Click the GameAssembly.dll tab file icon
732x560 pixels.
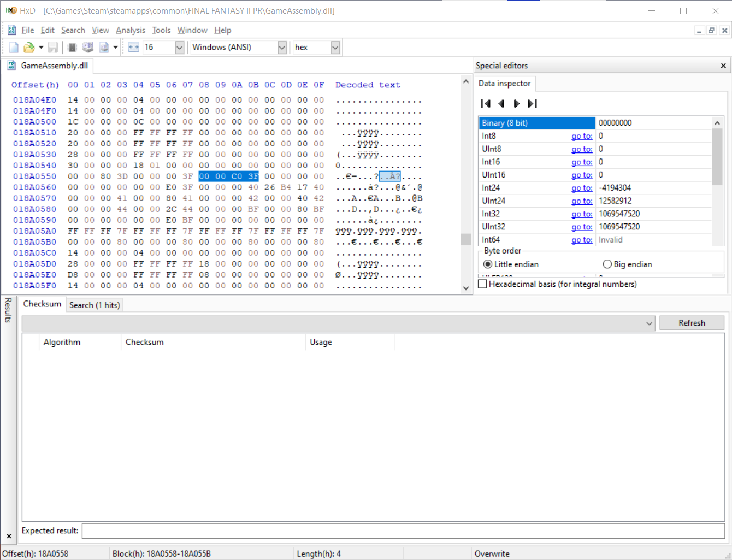point(11,66)
